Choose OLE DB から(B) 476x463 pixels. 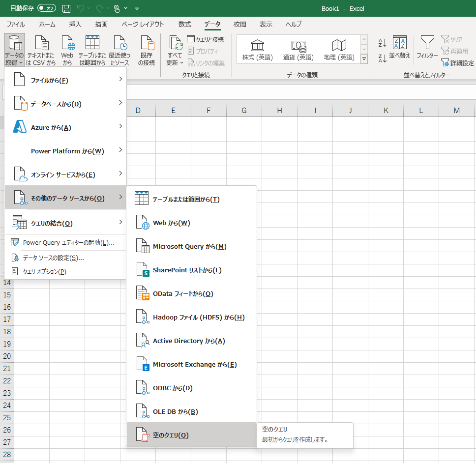coord(192,411)
